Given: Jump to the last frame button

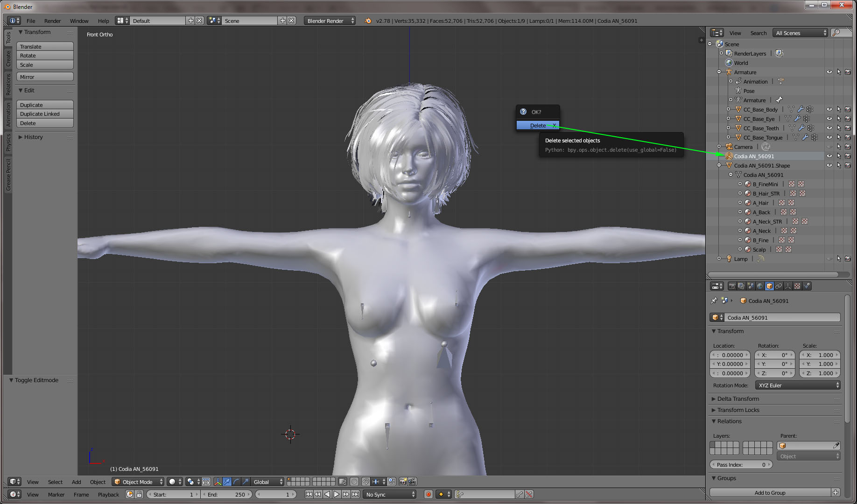Looking at the screenshot, I should [x=356, y=494].
